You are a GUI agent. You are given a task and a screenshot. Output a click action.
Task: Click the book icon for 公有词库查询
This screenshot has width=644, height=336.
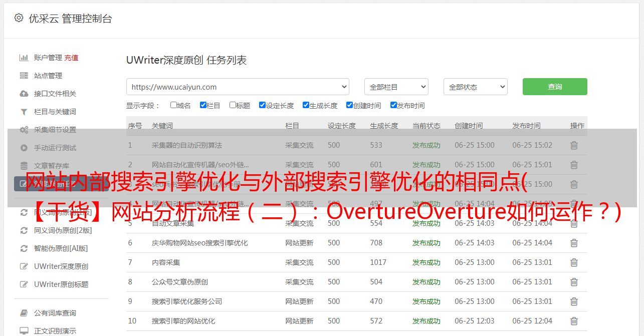pos(24,313)
